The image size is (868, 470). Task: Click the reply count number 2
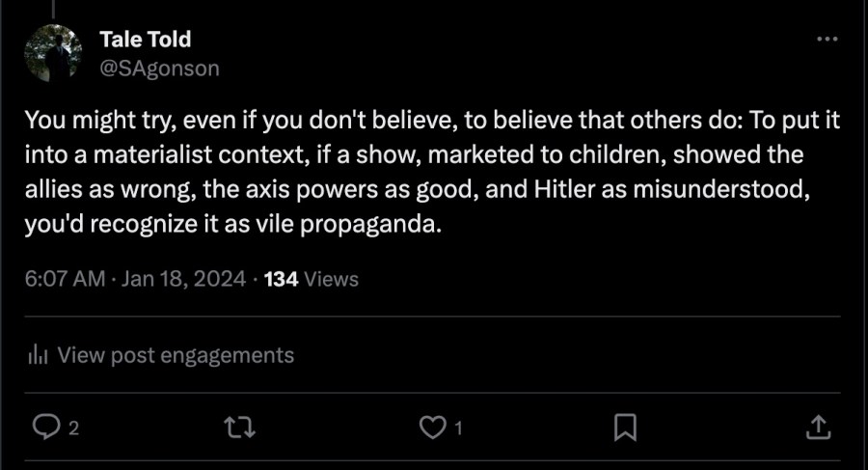click(73, 429)
